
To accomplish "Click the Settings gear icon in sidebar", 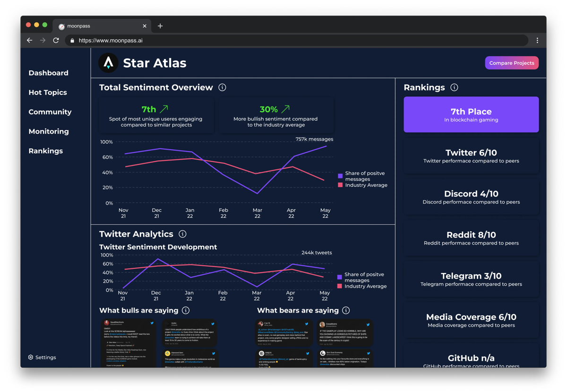I will [31, 358].
